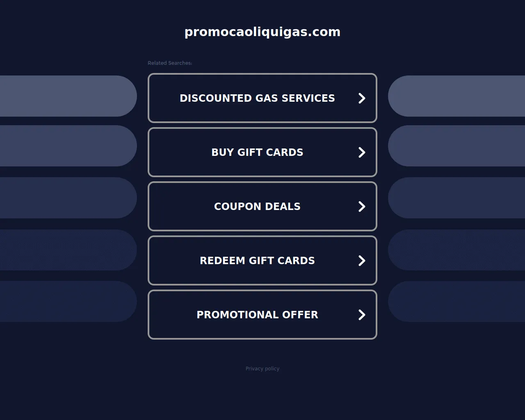Click the left pill beside Discounted Gas Services
525x420 pixels.
pos(68,96)
